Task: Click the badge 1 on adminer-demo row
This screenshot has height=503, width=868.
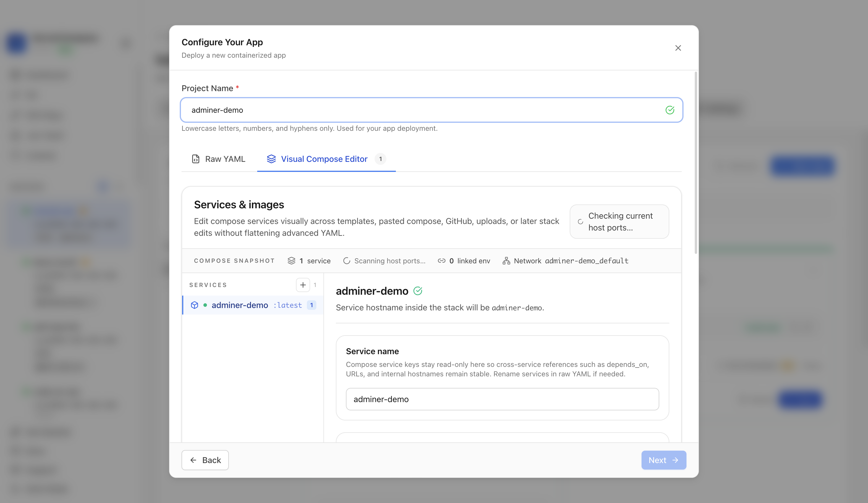Action: click(x=311, y=305)
